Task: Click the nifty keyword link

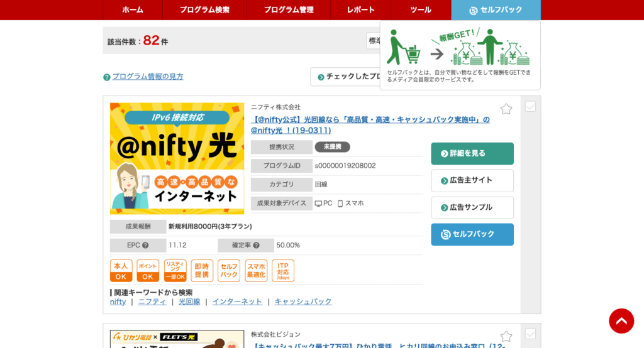Action: point(118,302)
